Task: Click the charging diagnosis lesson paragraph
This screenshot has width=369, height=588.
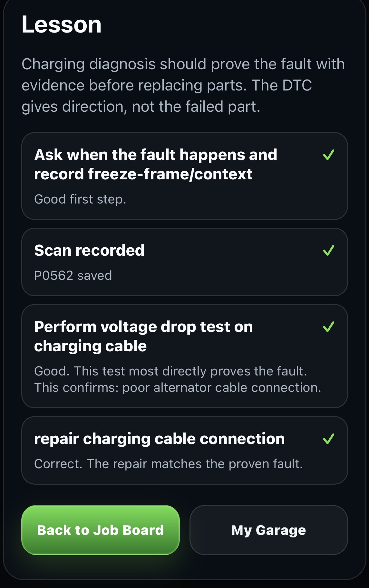Action: click(183, 85)
